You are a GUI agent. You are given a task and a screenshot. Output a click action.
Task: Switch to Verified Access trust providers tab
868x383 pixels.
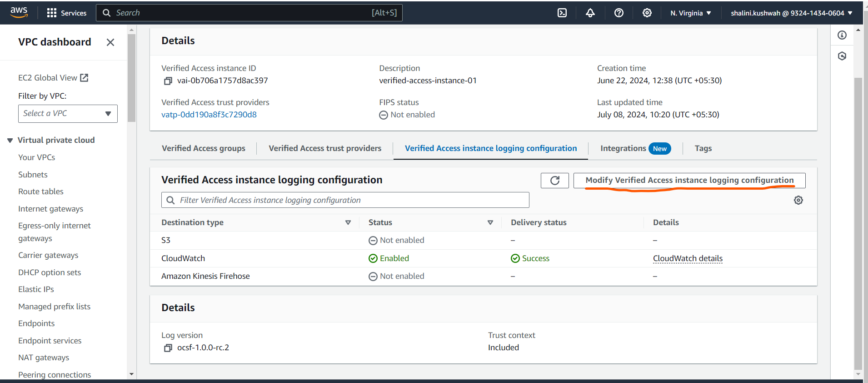pos(325,148)
